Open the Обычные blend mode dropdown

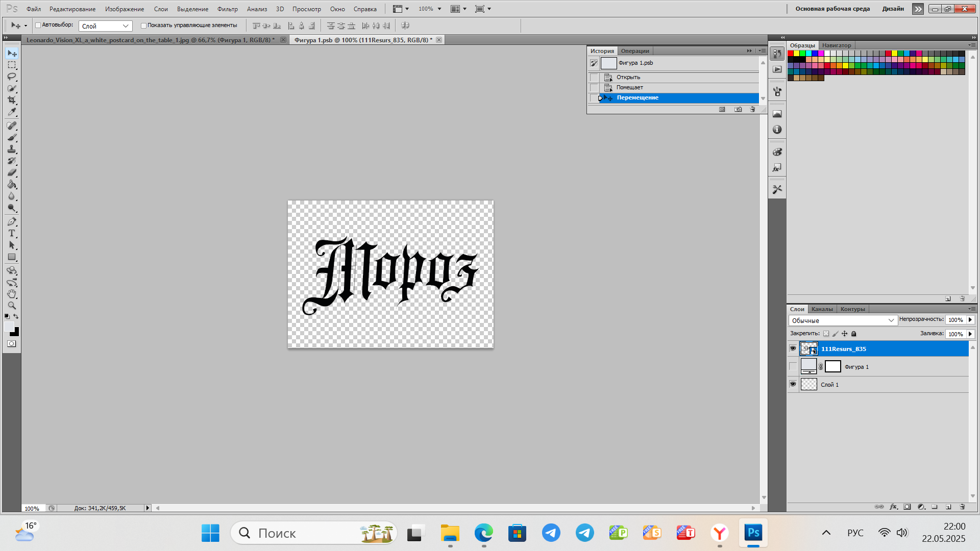[x=843, y=320]
